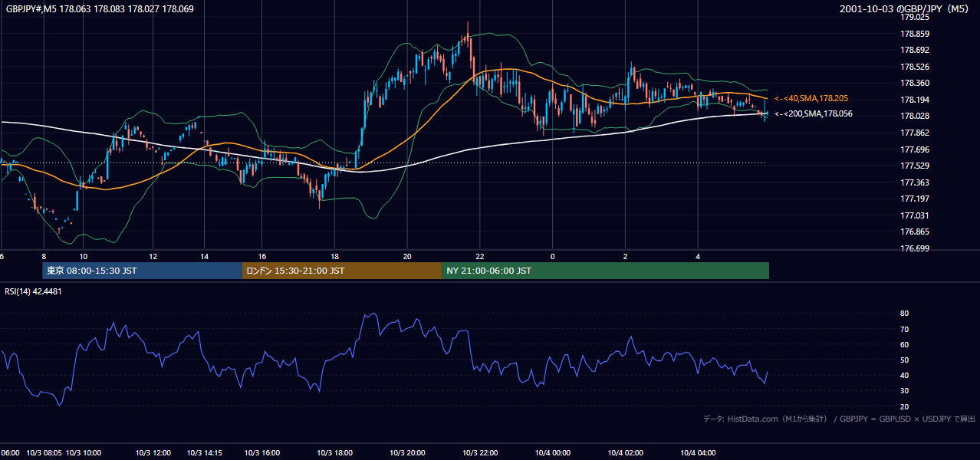Click price axis value 178.859

[x=915, y=34]
